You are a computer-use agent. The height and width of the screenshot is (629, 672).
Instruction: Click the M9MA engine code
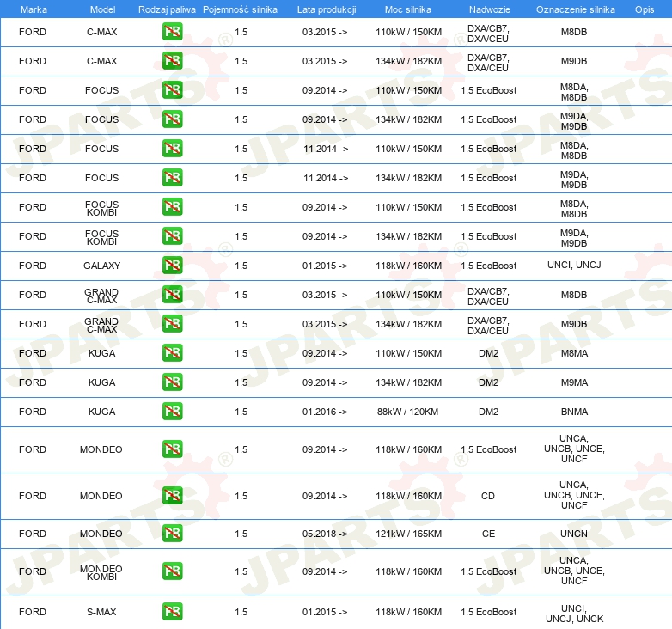574,382
